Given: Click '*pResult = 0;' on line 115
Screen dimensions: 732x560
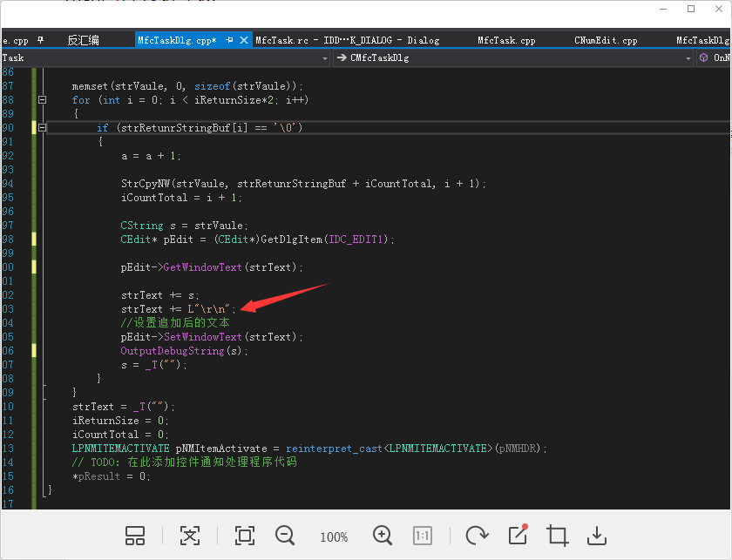Looking at the screenshot, I should point(112,476).
